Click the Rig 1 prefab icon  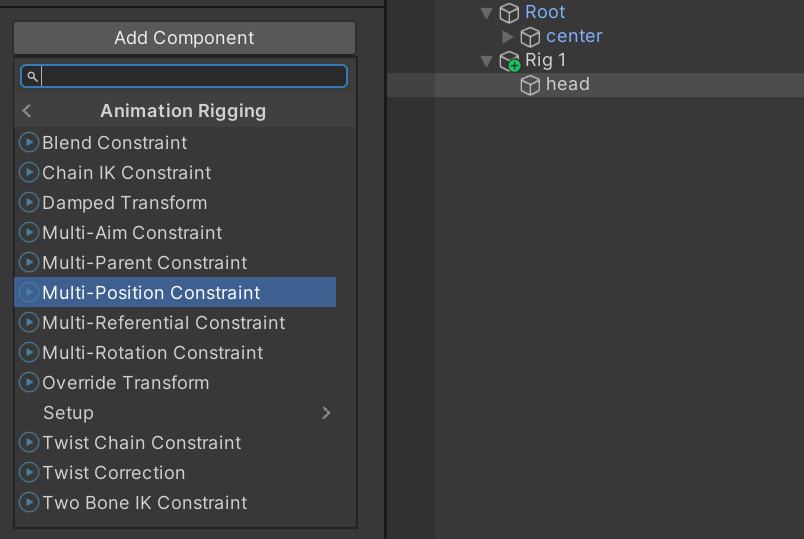click(x=510, y=61)
